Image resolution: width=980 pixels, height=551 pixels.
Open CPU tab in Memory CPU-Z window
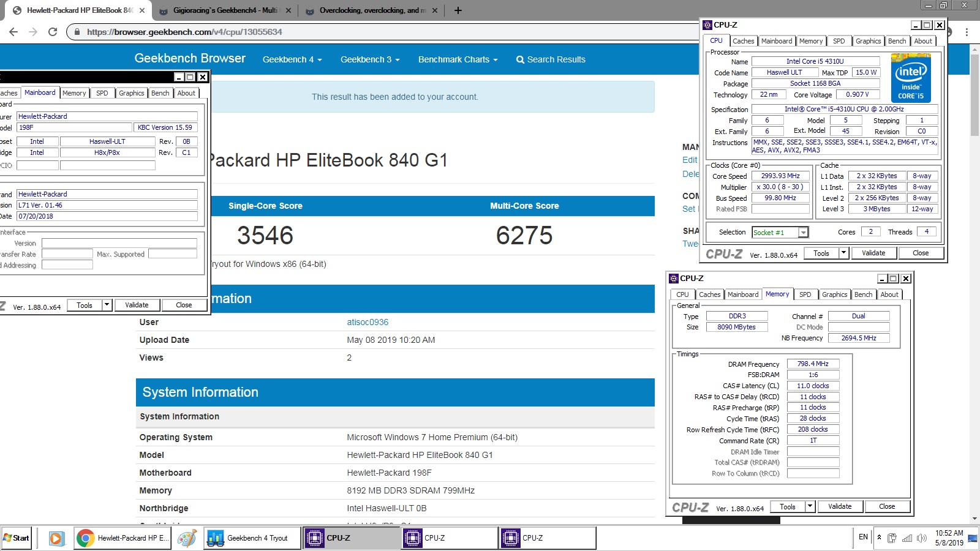point(682,294)
